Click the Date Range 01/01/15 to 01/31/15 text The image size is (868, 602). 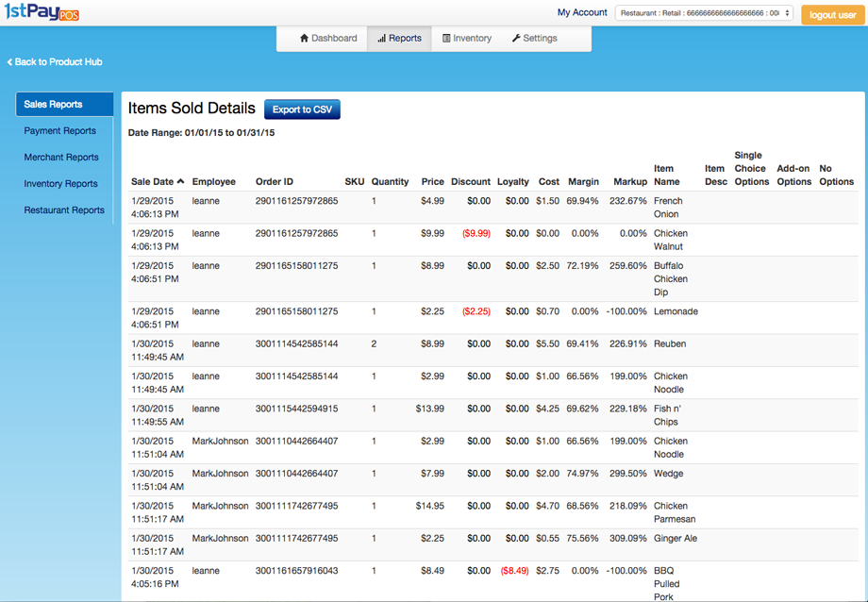[201, 133]
